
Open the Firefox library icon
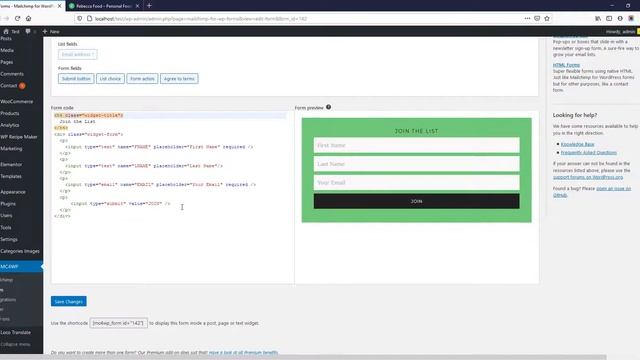[598, 18]
